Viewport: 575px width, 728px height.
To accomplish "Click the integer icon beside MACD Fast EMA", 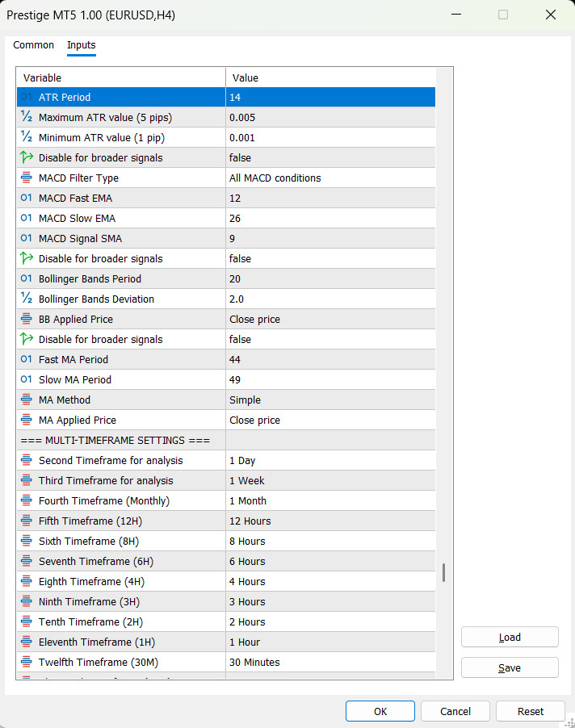I will (27, 198).
